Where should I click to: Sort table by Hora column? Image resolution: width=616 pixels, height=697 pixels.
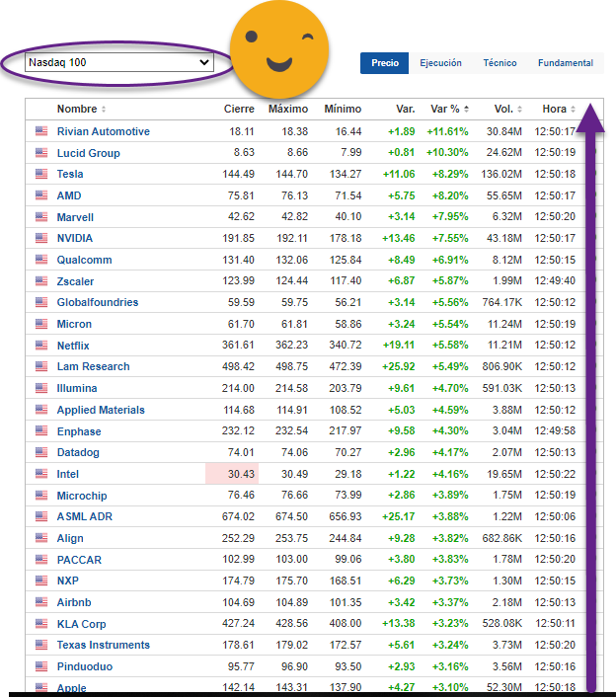pyautogui.click(x=559, y=109)
